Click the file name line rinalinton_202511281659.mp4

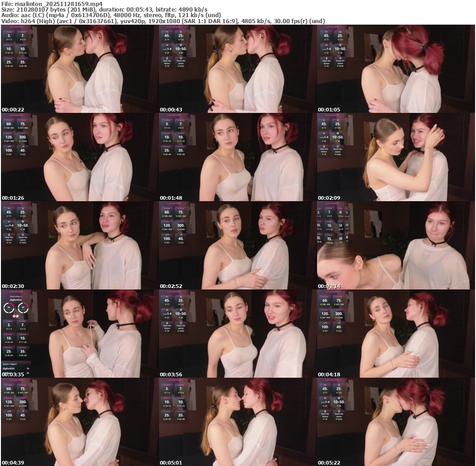click(52, 4)
